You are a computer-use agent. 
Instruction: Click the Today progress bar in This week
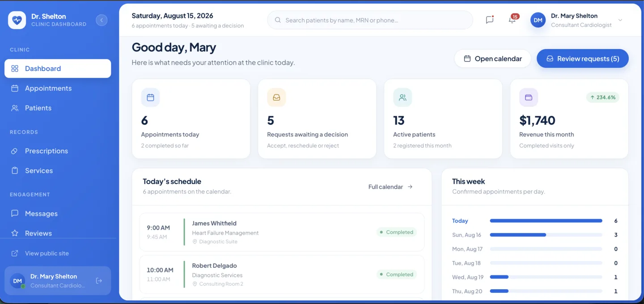[x=546, y=221]
